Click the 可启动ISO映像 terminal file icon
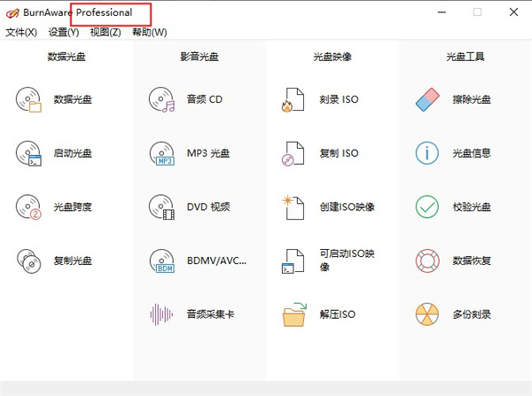 pos(293,260)
